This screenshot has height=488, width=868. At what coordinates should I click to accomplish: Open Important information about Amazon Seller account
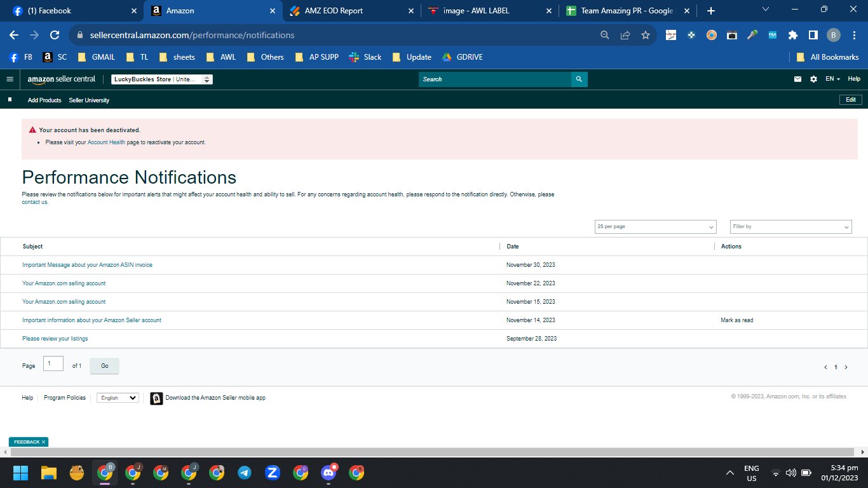(92, 320)
